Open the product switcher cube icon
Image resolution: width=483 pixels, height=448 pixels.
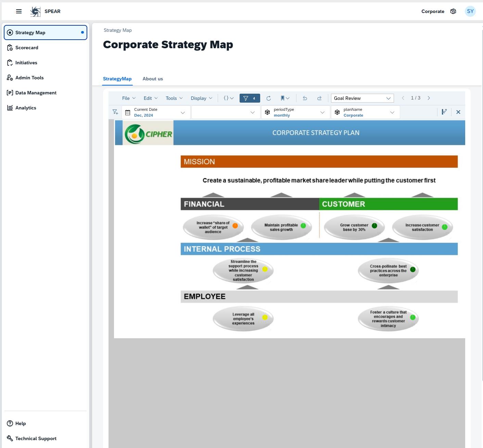[453, 11]
